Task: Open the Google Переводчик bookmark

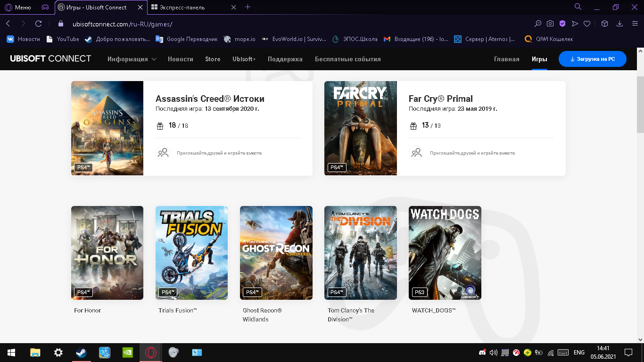Action: (187, 39)
